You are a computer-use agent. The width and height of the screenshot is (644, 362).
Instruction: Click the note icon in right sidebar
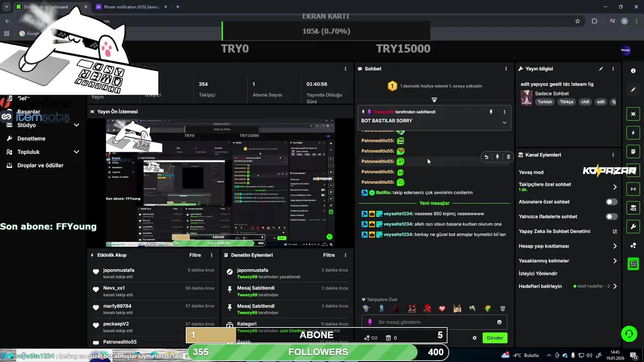click(633, 151)
